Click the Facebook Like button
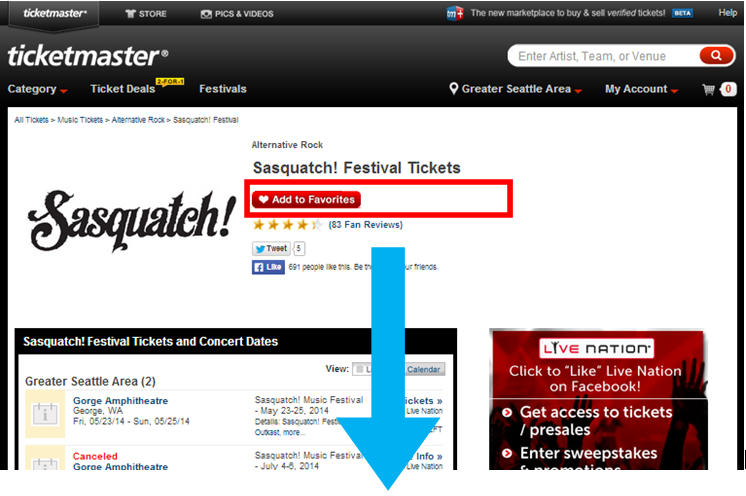 point(268,267)
